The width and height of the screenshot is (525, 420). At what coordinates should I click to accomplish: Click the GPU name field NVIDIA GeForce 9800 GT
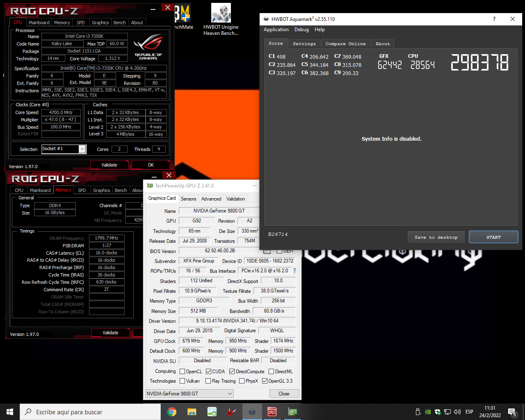219,211
